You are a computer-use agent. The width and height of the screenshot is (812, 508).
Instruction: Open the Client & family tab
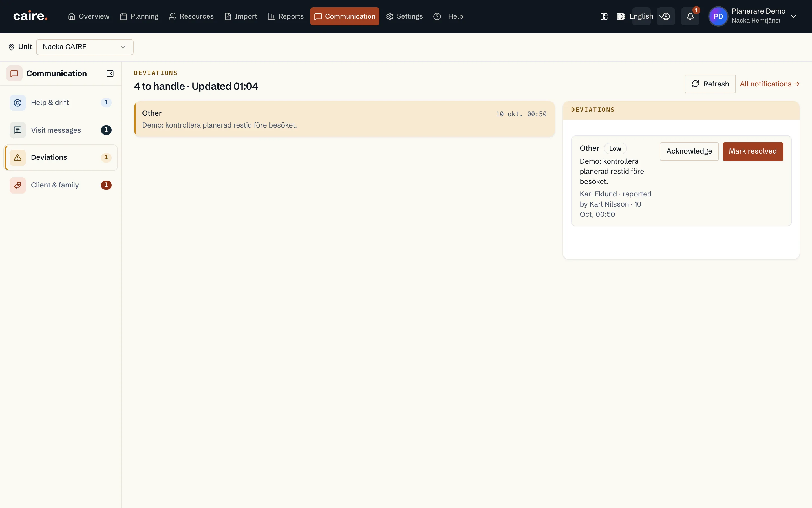(61, 185)
